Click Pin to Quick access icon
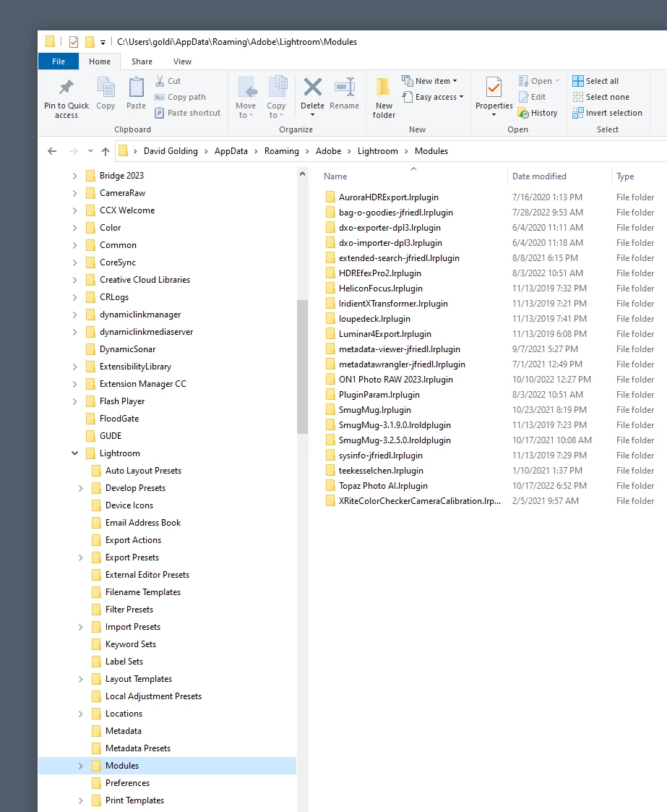The image size is (667, 812). 66,87
